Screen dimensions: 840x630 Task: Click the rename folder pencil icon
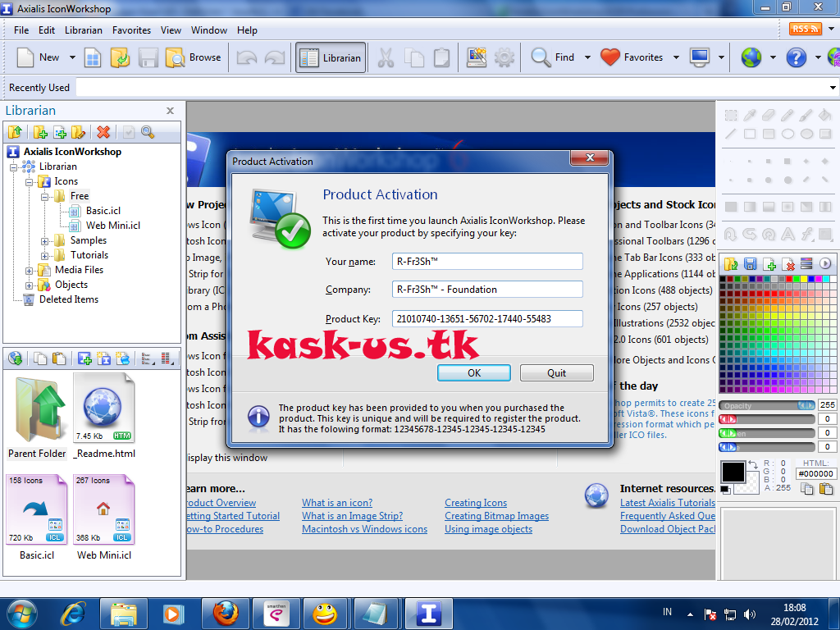point(78,132)
